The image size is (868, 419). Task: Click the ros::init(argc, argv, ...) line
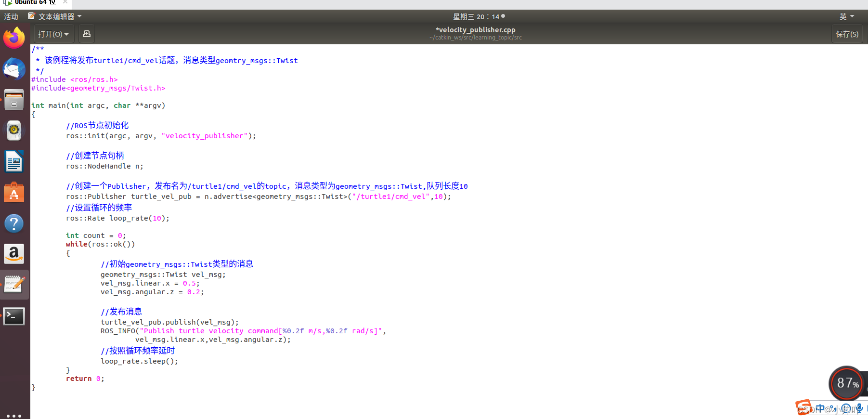click(161, 136)
